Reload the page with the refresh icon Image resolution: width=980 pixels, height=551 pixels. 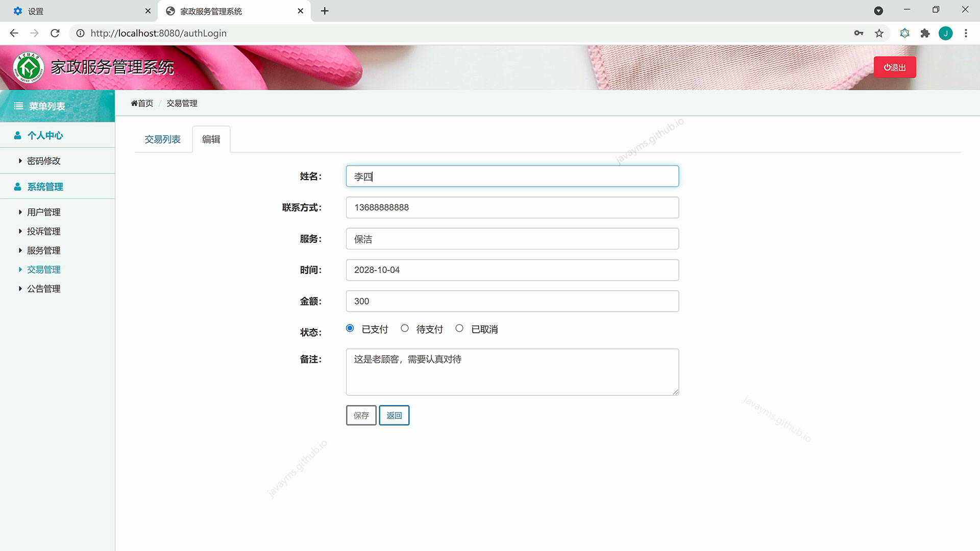(55, 33)
